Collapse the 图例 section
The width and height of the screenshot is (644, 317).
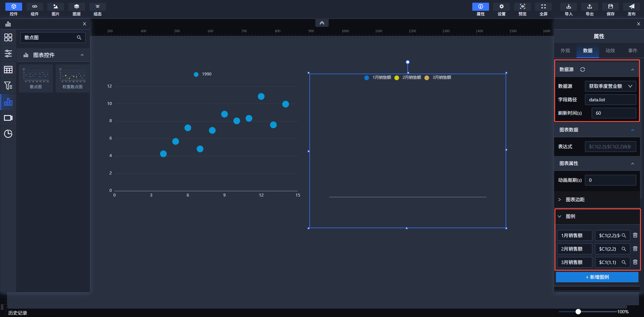click(x=559, y=216)
